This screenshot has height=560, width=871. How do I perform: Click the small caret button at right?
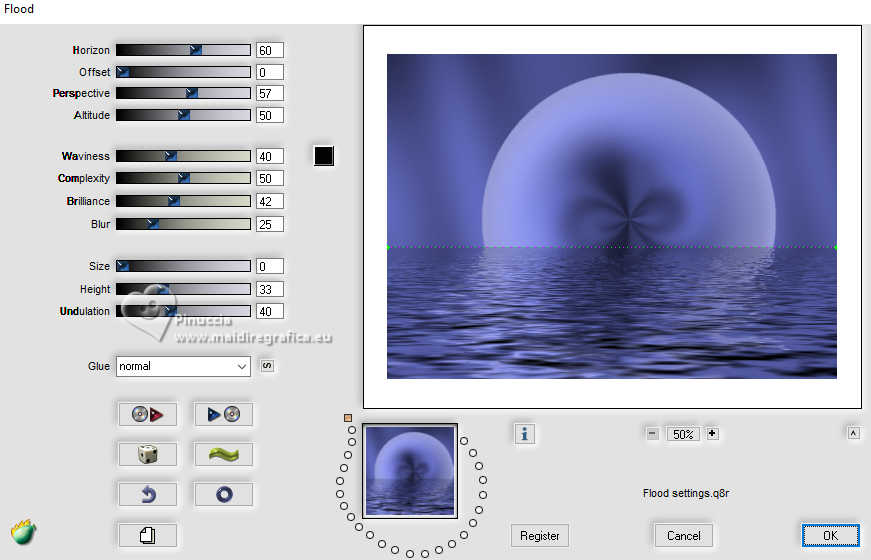(x=854, y=433)
